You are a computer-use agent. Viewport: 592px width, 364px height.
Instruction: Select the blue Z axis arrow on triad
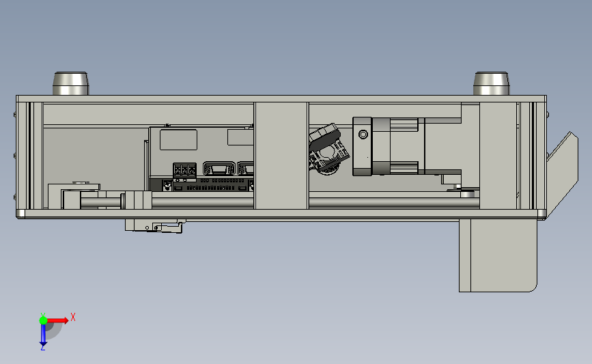tap(43, 335)
